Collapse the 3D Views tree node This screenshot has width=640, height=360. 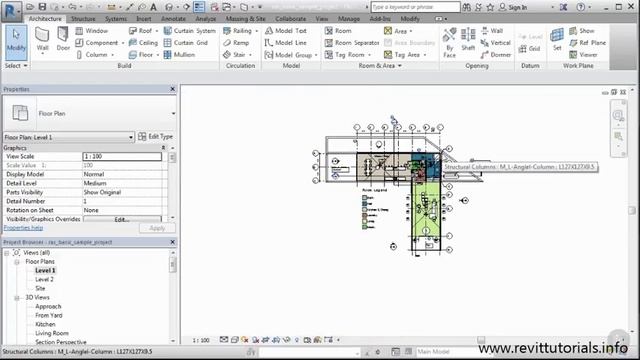tap(17, 298)
